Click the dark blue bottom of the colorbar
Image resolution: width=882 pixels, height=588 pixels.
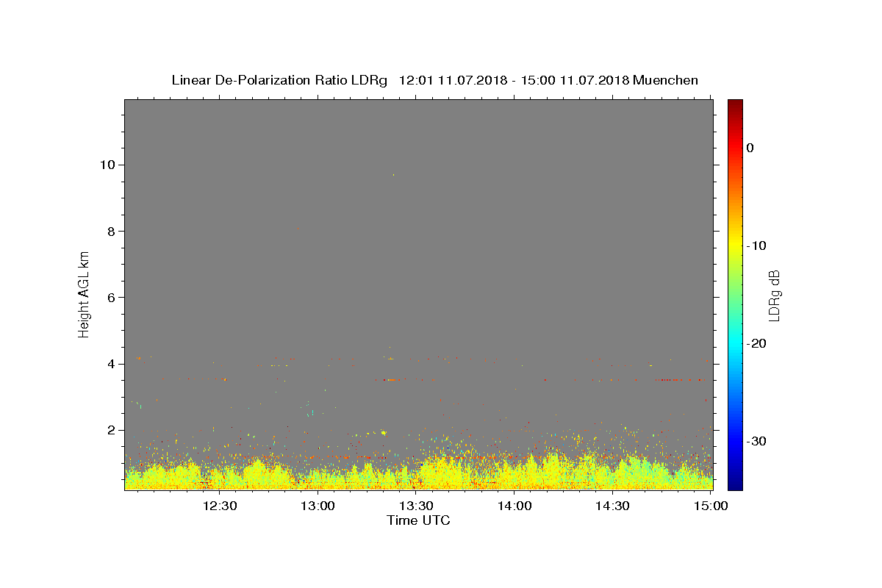point(735,484)
